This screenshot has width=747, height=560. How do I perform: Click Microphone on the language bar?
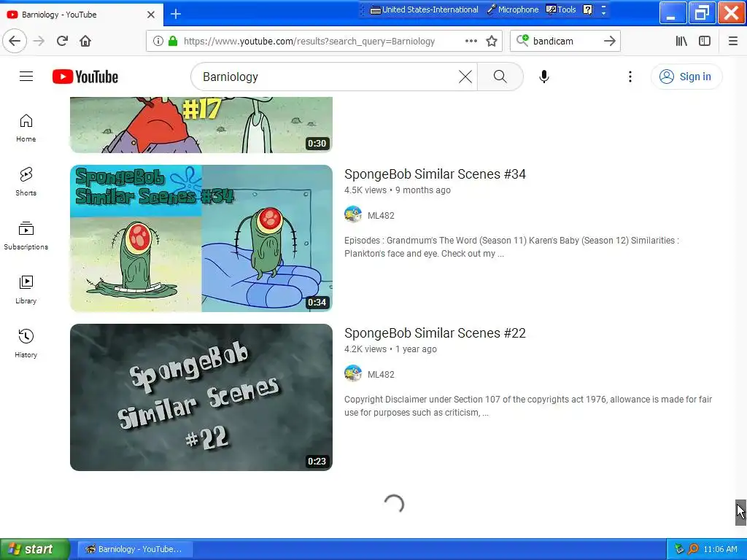point(513,9)
